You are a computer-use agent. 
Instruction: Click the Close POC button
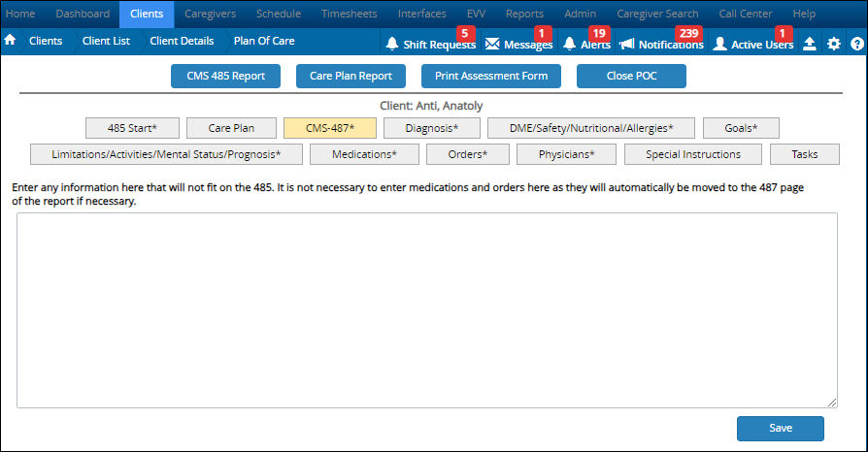point(632,77)
